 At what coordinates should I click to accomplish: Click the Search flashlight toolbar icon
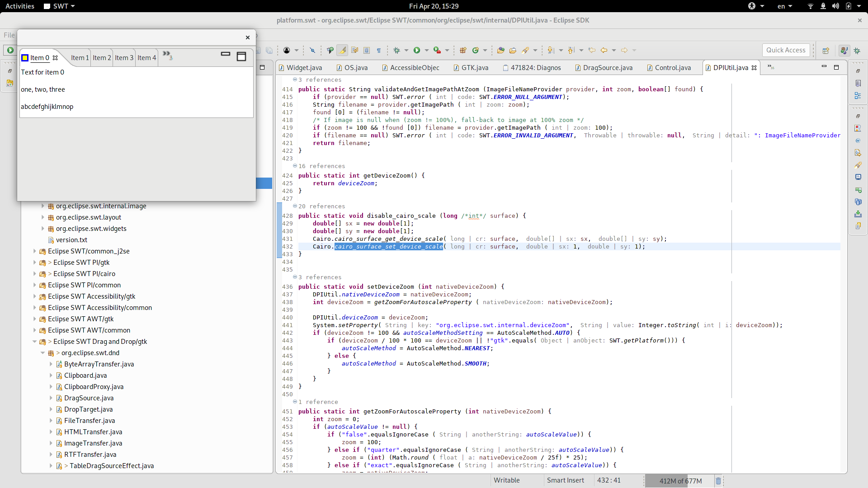(525, 50)
